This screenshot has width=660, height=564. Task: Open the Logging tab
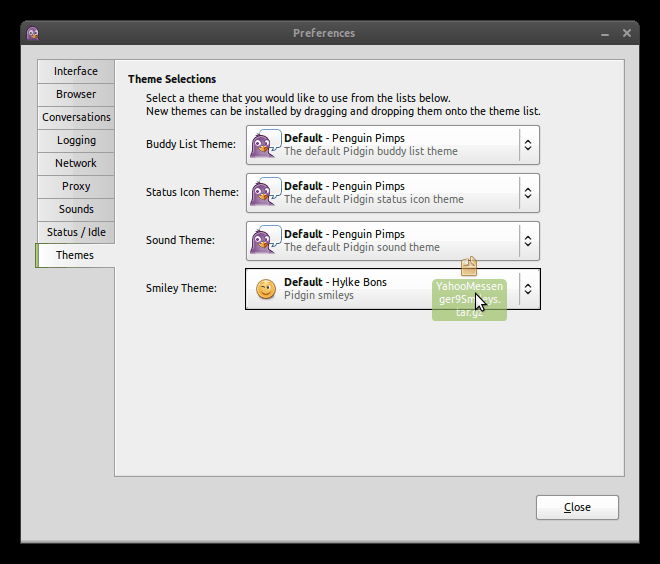coord(76,140)
